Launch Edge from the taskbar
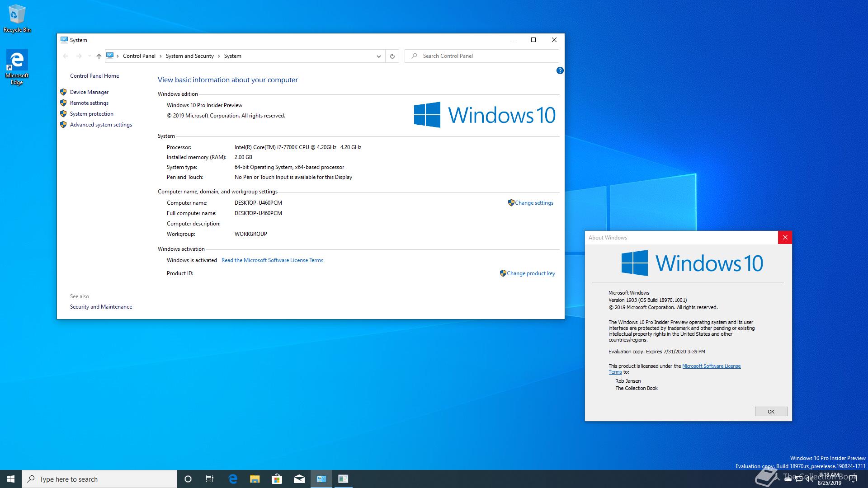Screen dimensions: 868x488 click(x=233, y=479)
